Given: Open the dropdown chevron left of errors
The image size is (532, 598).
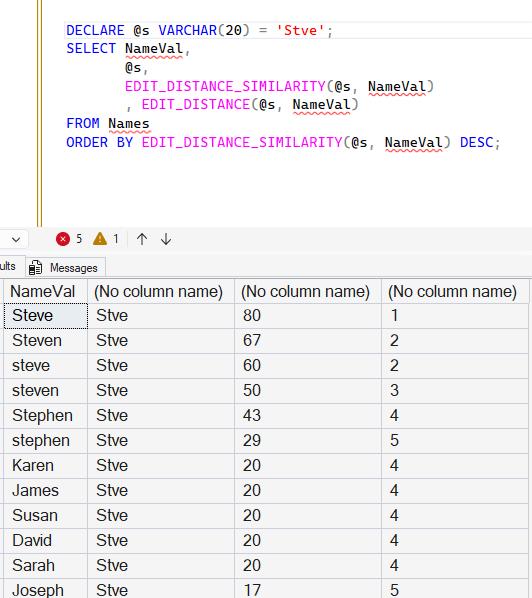Looking at the screenshot, I should tap(16, 240).
